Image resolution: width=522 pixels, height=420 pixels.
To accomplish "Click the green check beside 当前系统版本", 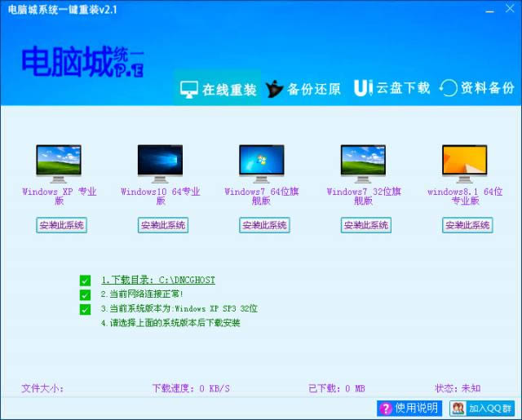I will click(x=85, y=309).
